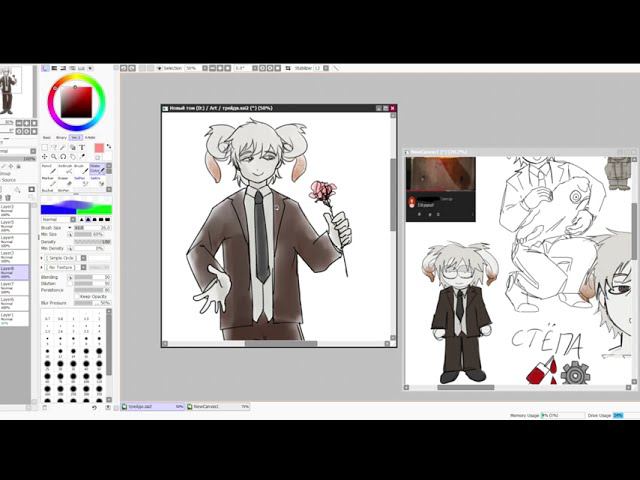Switch to the first document tab at bottom
This screenshot has width=640, height=480.
coord(153,407)
